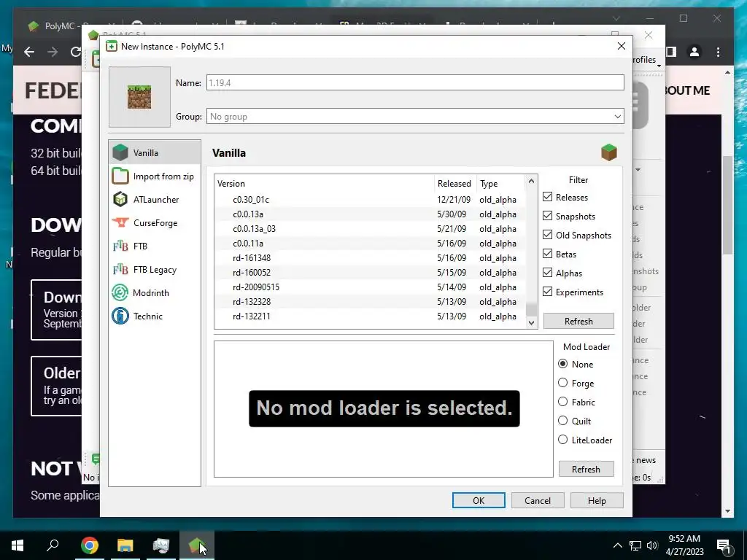Select version rd-160052 row
This screenshot has width=747, height=560.
click(x=370, y=273)
